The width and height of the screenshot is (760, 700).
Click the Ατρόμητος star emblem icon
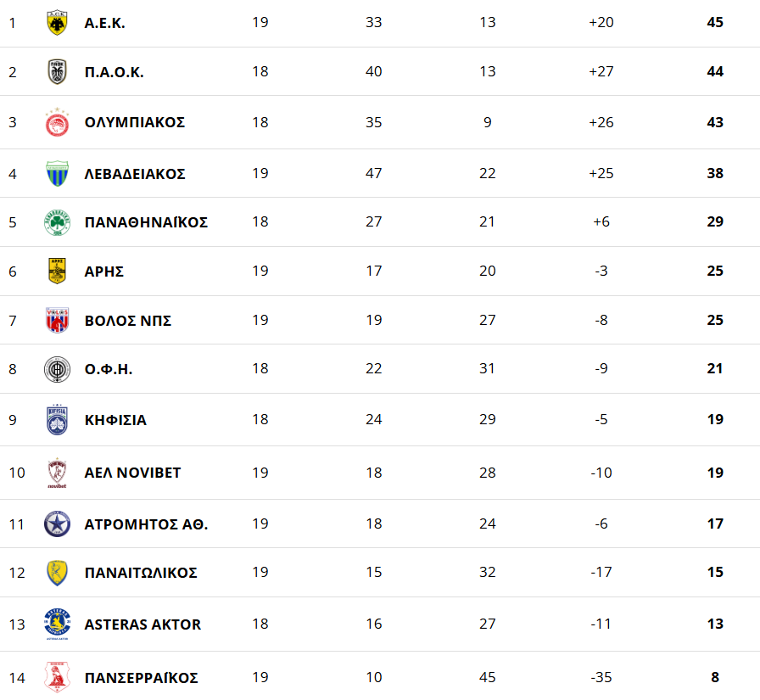coord(57,524)
